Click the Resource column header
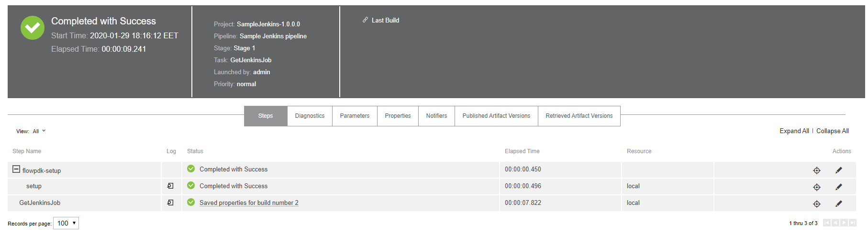This screenshot has height=237, width=868. (639, 151)
